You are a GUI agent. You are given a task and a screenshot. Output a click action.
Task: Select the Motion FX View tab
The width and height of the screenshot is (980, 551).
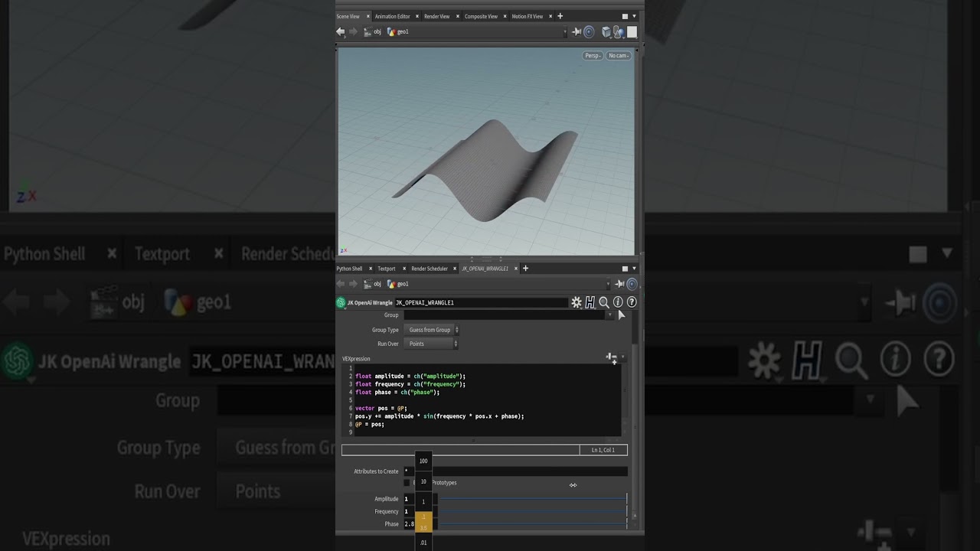point(528,16)
